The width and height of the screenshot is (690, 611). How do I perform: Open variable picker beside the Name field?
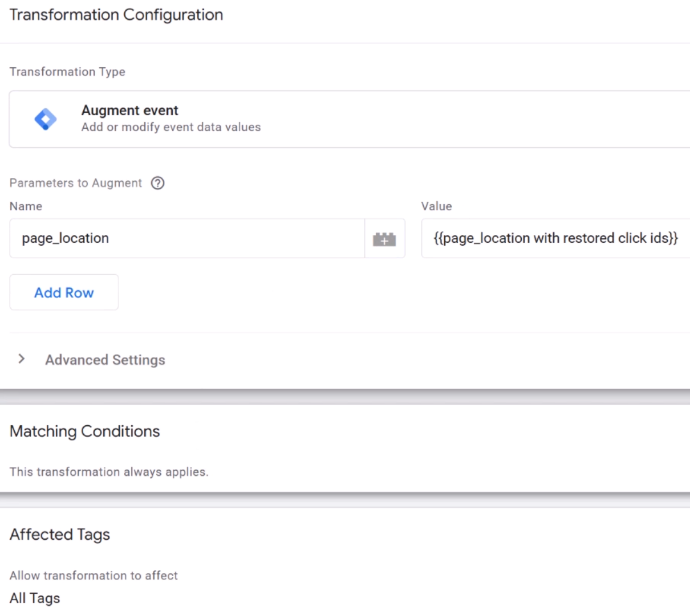click(384, 239)
